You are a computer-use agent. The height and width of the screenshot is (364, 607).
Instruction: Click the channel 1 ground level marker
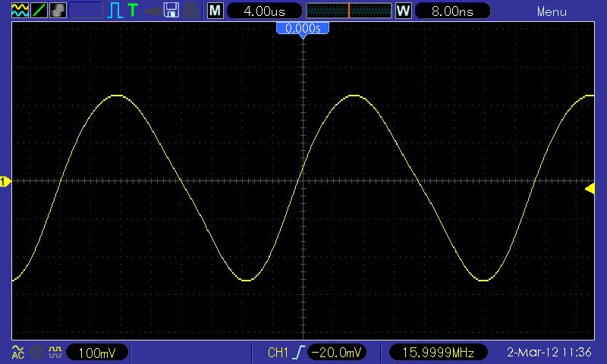[x=5, y=181]
